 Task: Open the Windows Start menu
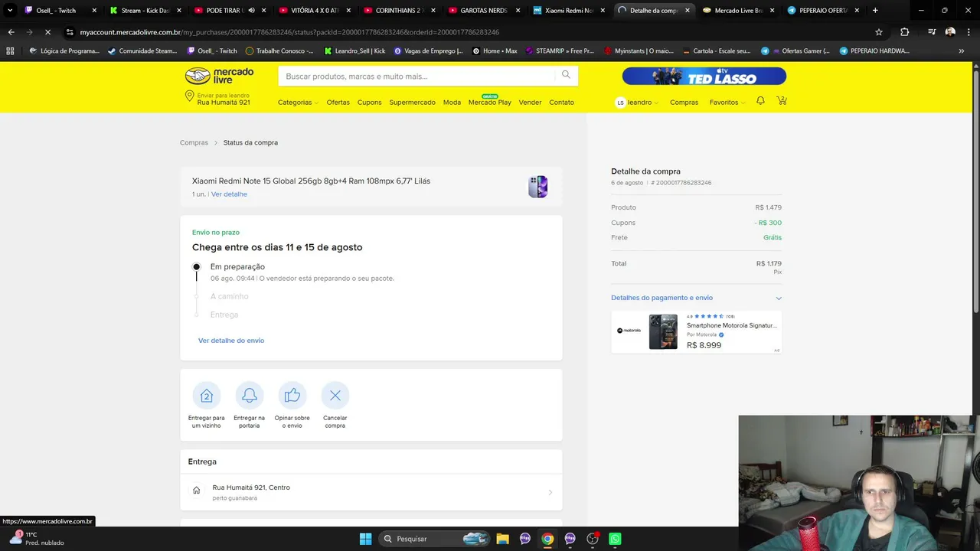coord(365,539)
